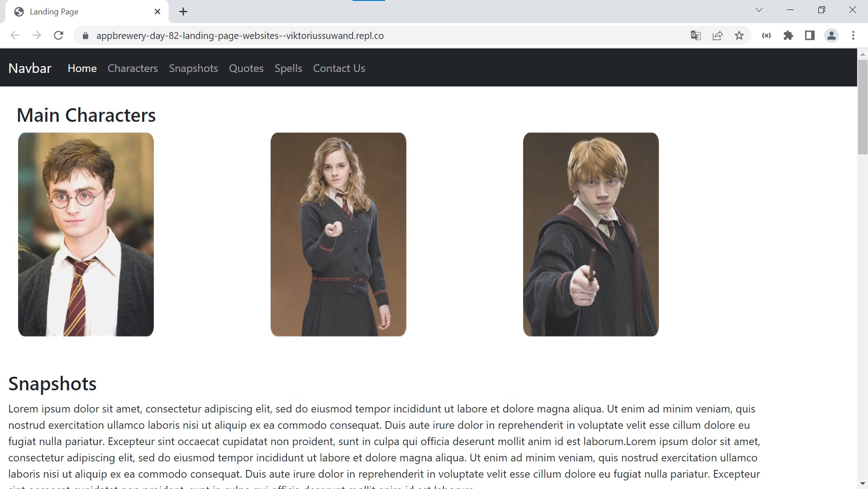868x489 pixels.
Task: Select the Spells nav link
Action: (x=288, y=68)
